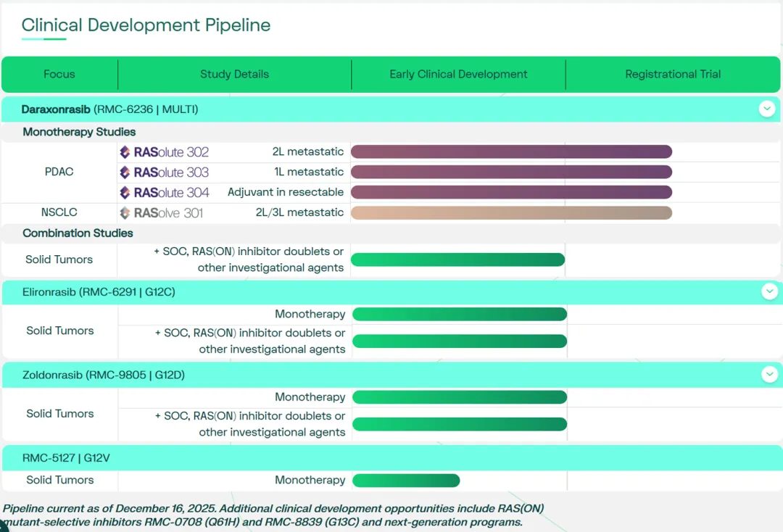
Task: Collapse the Daraxonrasib section chevron
Action: [767, 109]
